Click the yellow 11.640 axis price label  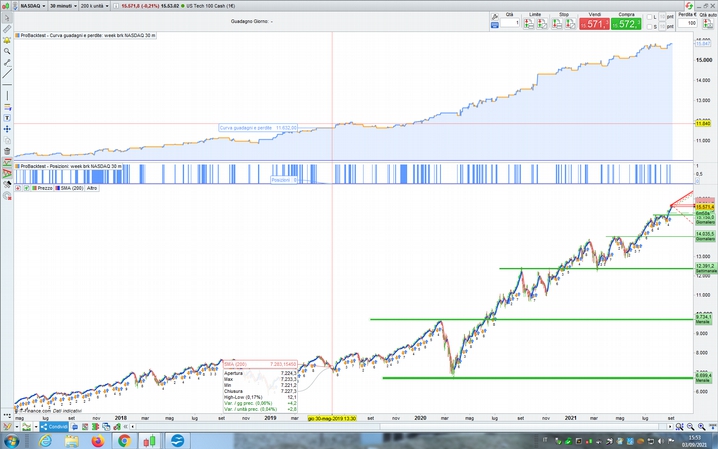pyautogui.click(x=703, y=124)
